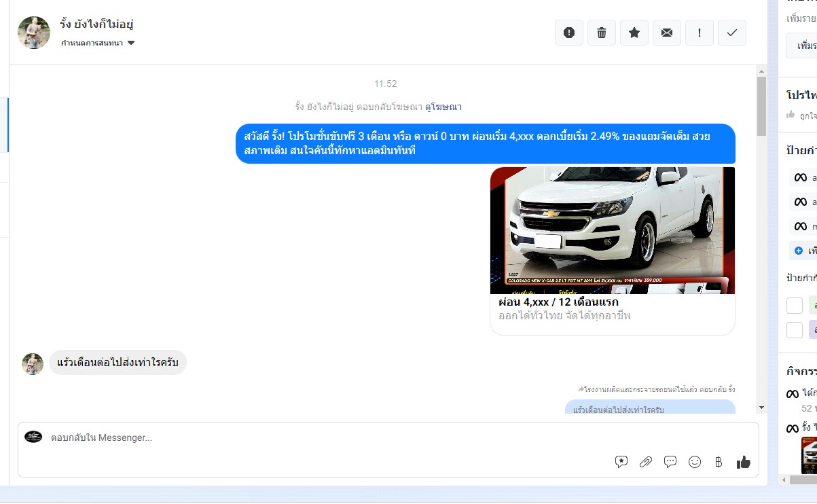Screen dimensions: 817x504
Task: Click the blue plus add-label button
Action: pos(799,251)
